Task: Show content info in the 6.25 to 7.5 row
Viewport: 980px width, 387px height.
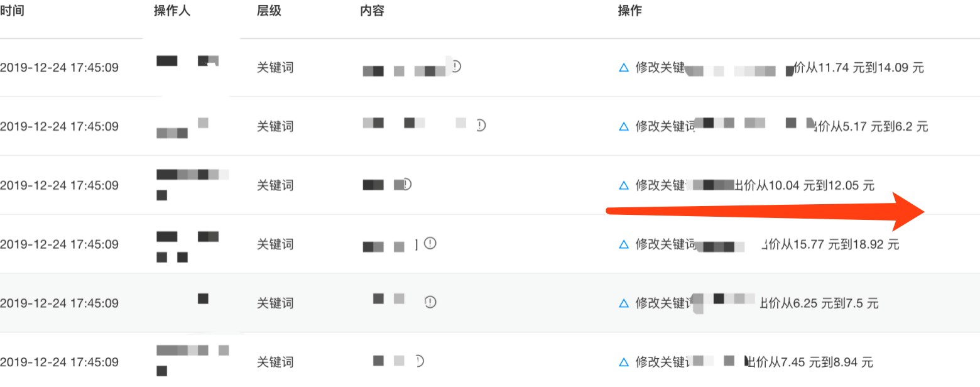Action: click(430, 302)
